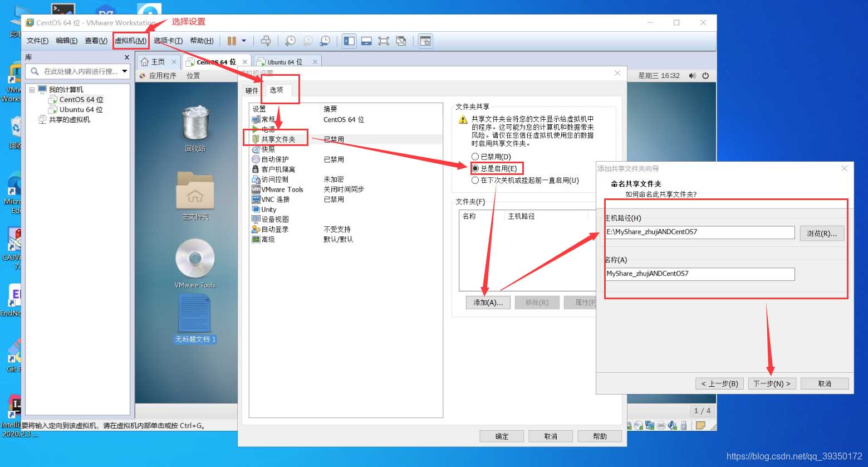Click the 主机路径(H) input field
Image resolution: width=868 pixels, height=467 pixels.
click(700, 232)
